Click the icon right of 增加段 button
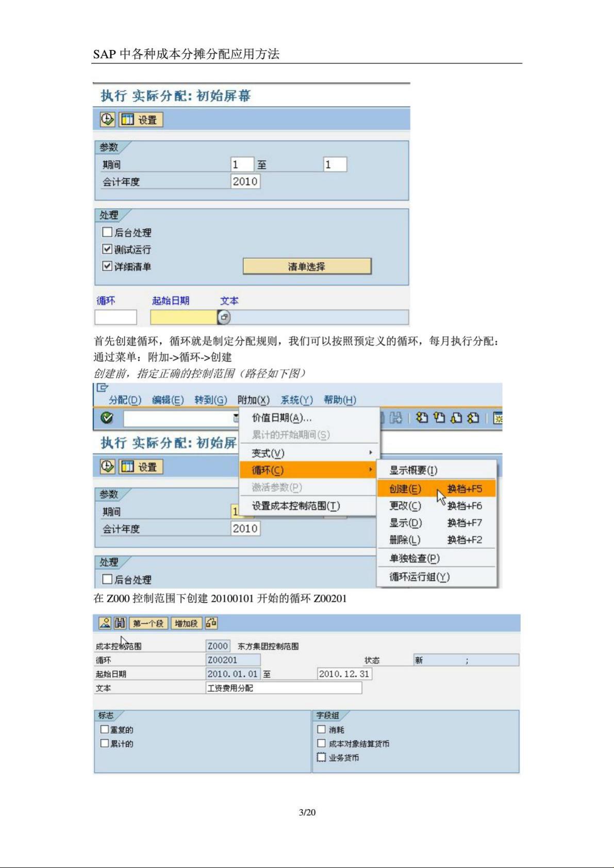The image size is (614, 868). point(211,623)
